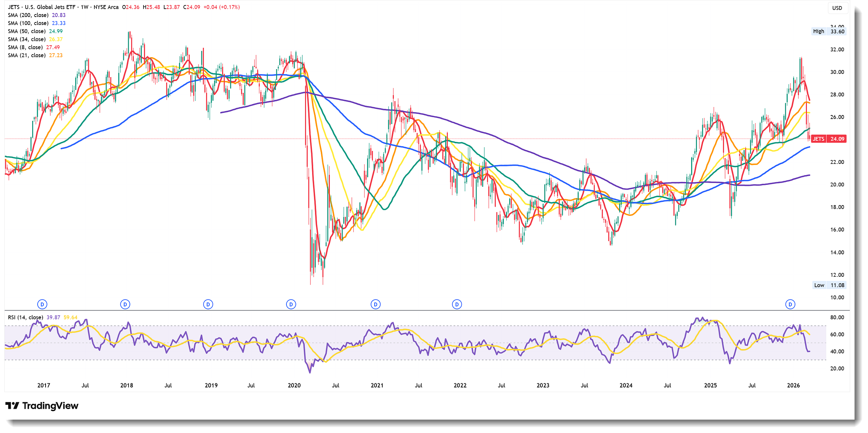Select the dividend marker near 2020

[291, 305]
